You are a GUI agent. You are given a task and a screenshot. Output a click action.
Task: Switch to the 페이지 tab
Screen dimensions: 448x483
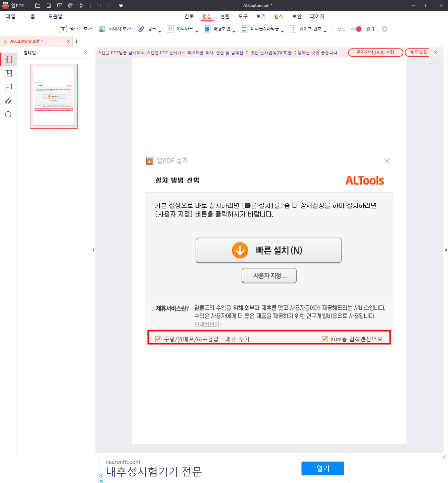[317, 16]
